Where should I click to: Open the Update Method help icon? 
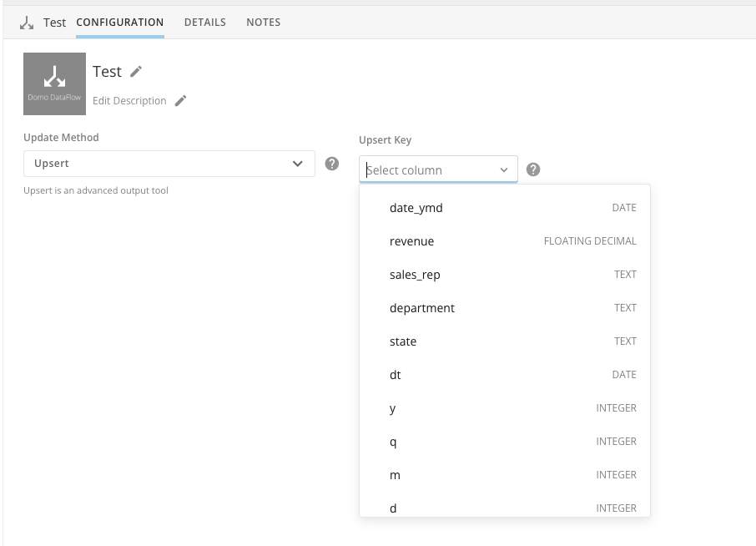click(332, 164)
